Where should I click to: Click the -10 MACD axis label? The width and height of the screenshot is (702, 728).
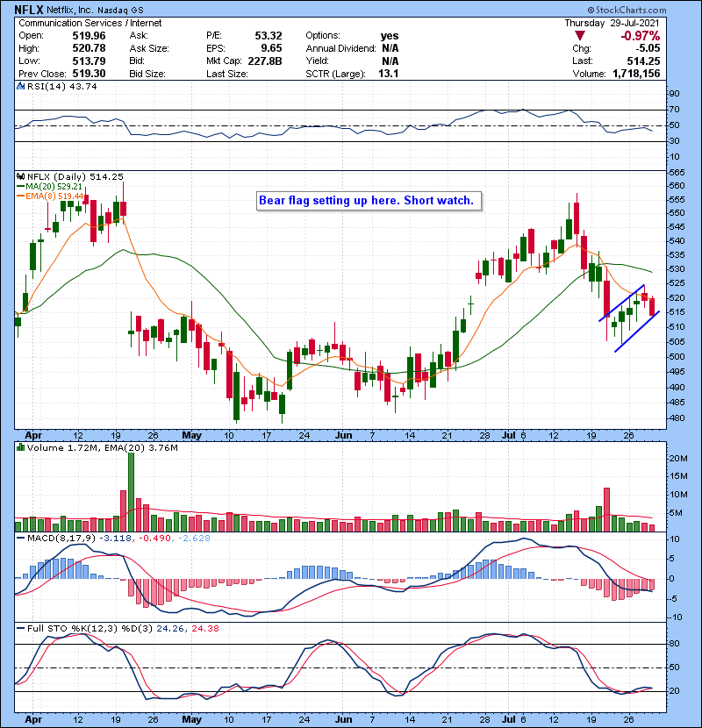pyautogui.click(x=676, y=617)
